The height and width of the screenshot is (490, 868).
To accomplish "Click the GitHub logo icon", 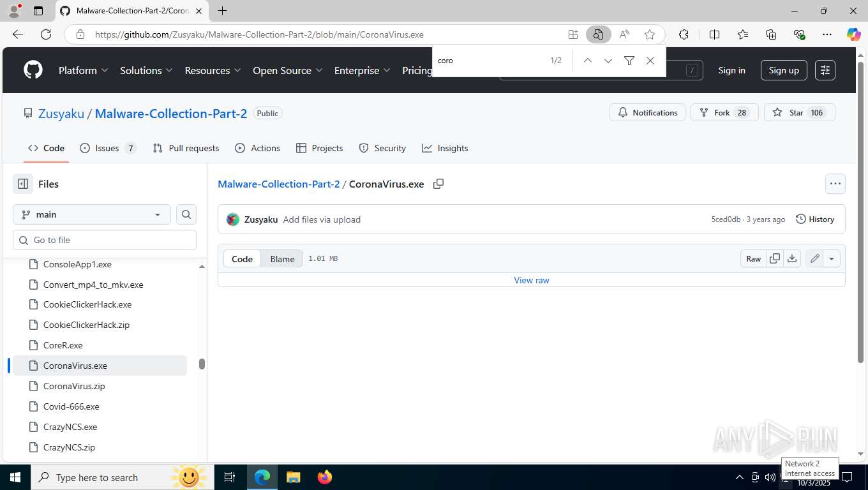I will pos(33,70).
